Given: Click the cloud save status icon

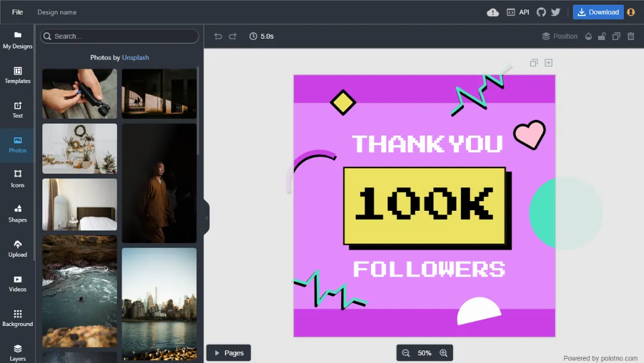Looking at the screenshot, I should click(493, 13).
